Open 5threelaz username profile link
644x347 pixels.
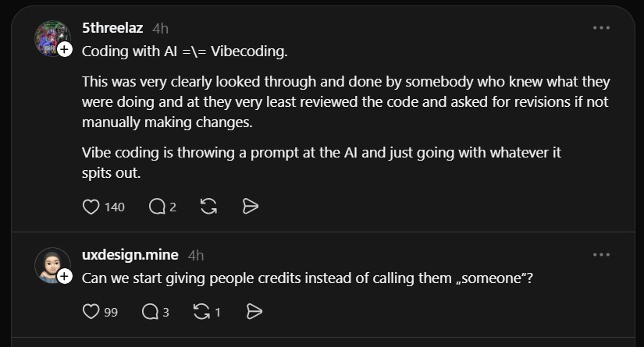pos(113,28)
